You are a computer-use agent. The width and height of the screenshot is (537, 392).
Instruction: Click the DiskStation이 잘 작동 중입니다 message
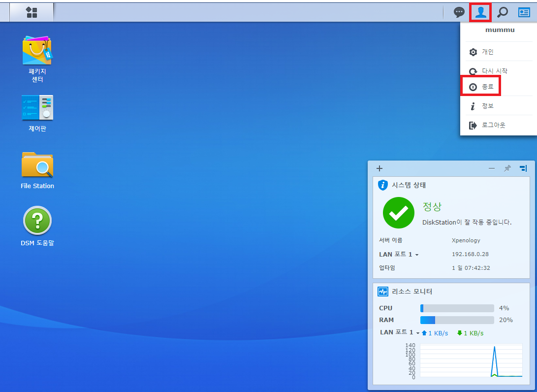(x=467, y=222)
